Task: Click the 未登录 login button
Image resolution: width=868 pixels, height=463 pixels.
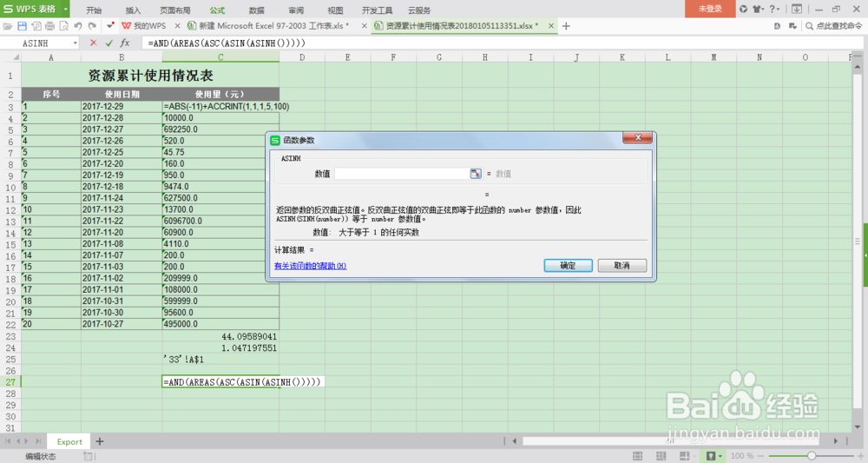Action: click(x=710, y=9)
